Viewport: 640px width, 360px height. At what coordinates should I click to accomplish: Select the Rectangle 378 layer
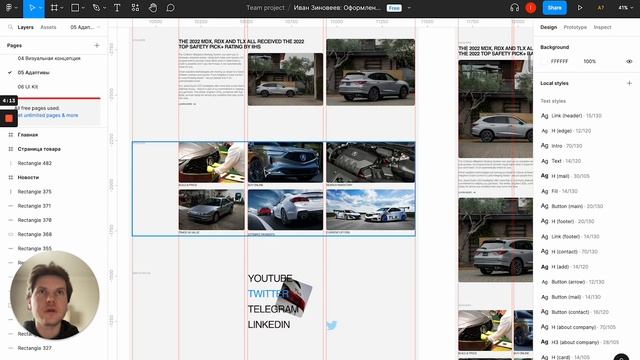[35, 220]
